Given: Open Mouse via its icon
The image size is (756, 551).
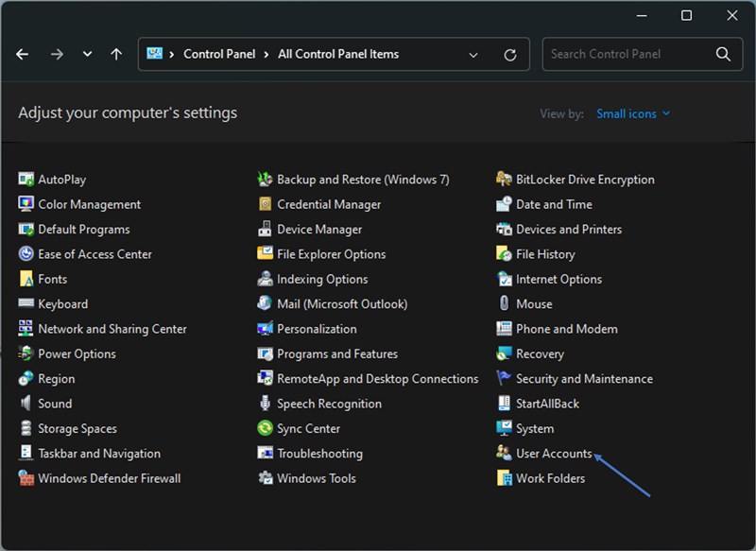Looking at the screenshot, I should [504, 303].
